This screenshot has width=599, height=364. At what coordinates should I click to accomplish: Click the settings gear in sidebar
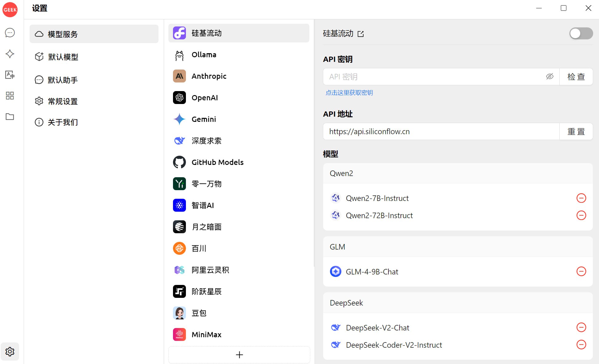click(x=10, y=351)
